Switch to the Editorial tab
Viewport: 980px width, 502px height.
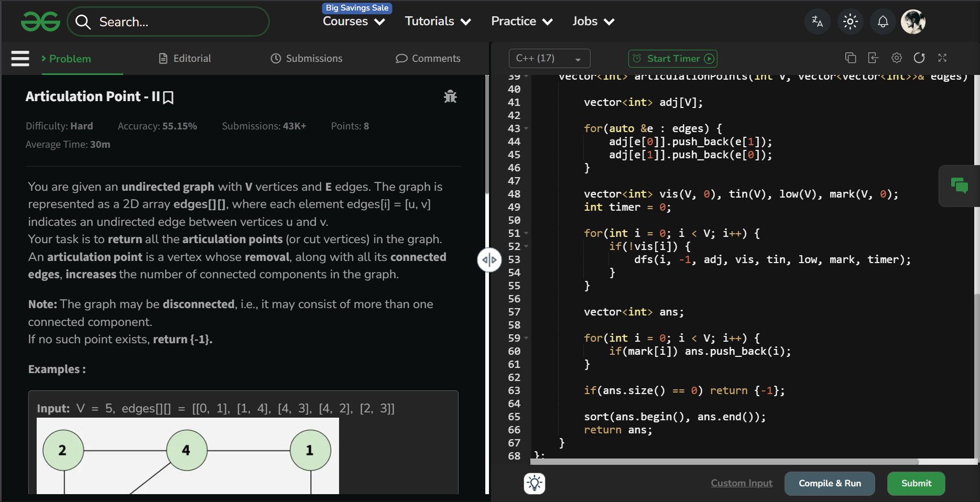185,58
